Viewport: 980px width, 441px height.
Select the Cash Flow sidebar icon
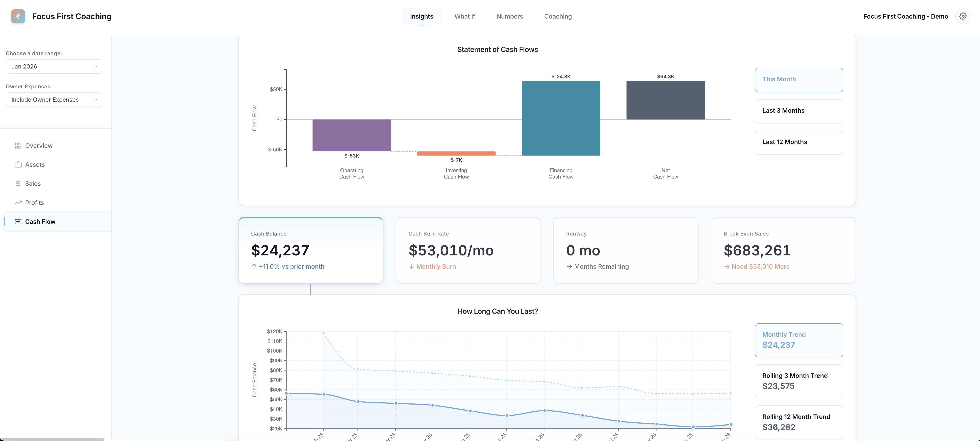(x=18, y=221)
